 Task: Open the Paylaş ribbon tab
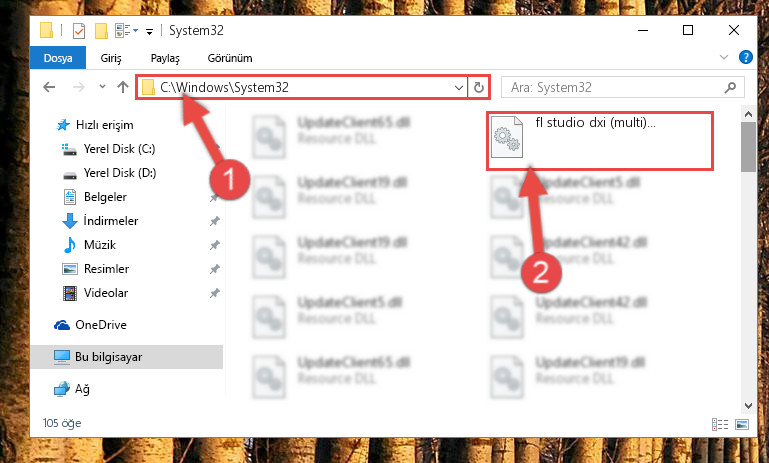tap(165, 58)
